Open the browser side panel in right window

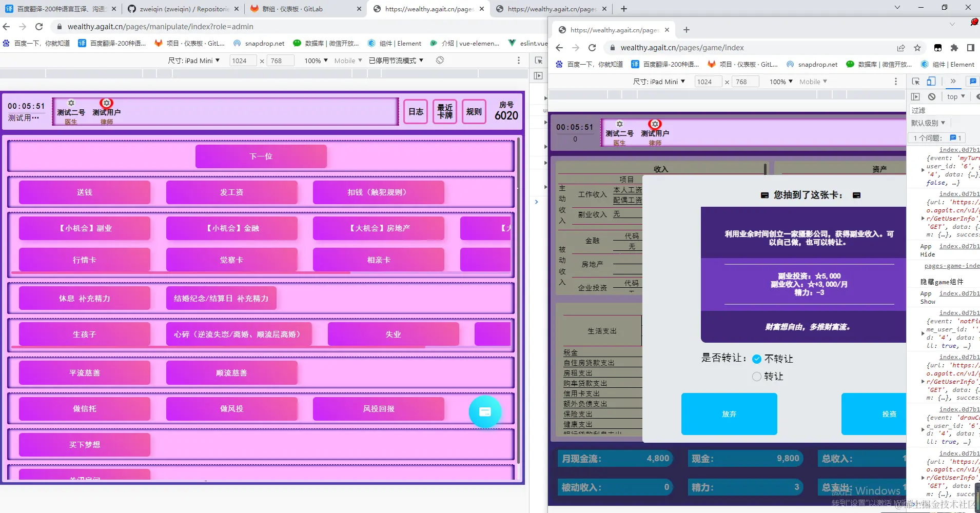click(971, 48)
